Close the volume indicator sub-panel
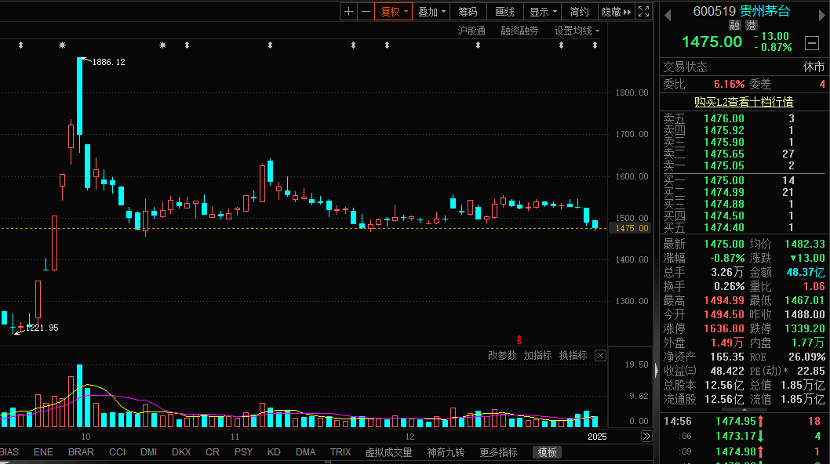This screenshot has width=830, height=464. pos(600,355)
